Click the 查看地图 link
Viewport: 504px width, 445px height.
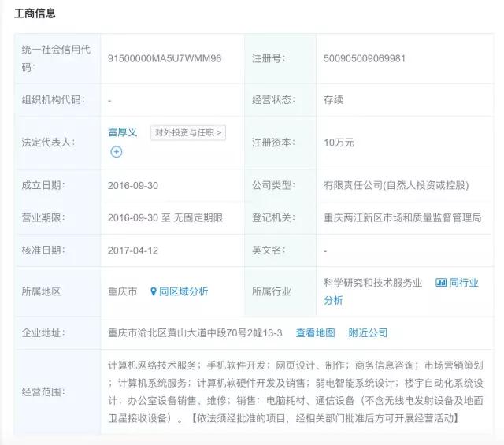(315, 333)
